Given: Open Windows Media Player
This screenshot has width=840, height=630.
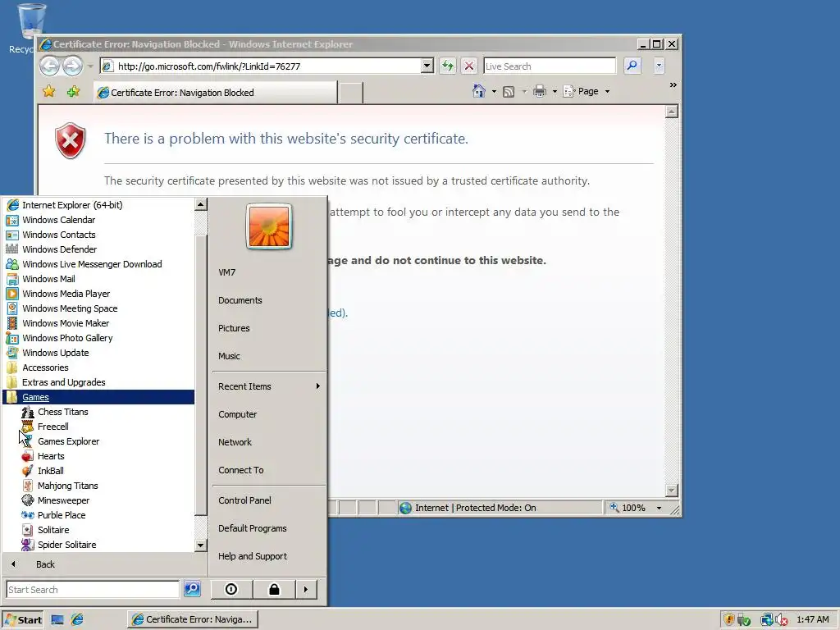Looking at the screenshot, I should click(66, 294).
